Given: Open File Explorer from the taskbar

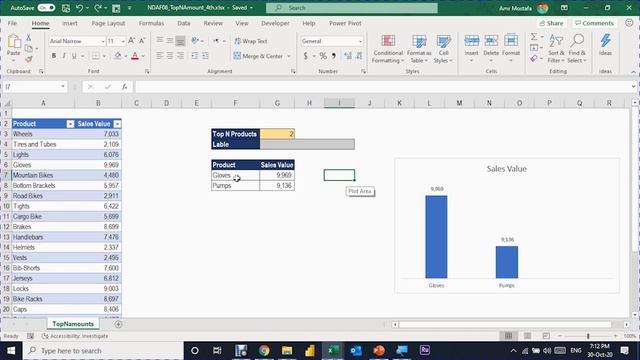Looking at the screenshot, I should [287, 351].
